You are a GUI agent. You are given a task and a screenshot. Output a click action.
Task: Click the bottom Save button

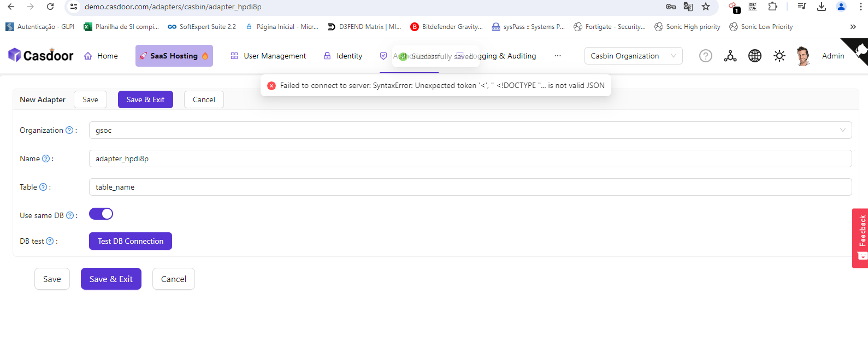click(52, 279)
